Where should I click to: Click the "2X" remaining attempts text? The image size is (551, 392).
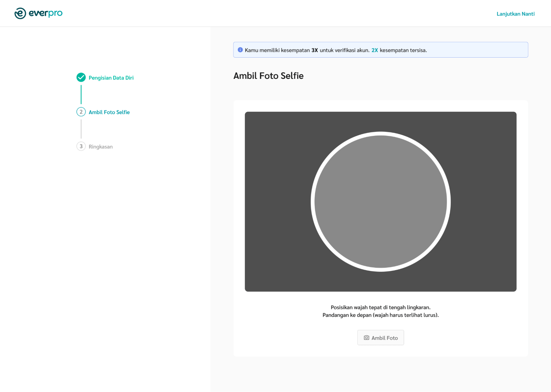point(374,50)
